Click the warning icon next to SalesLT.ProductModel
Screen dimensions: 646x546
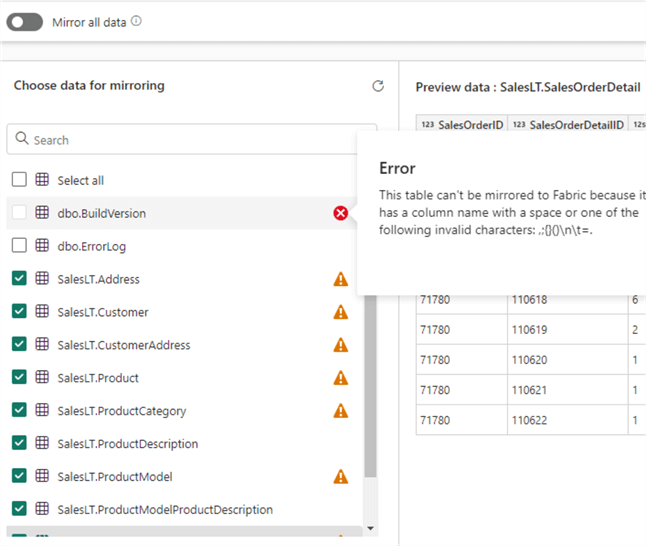pos(341,477)
